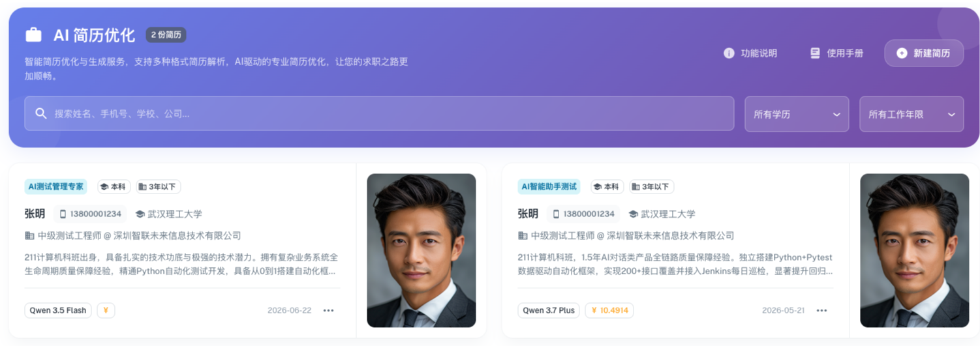Open the three-dot menu on the 2026-05-21 card
980x346 pixels.
click(821, 310)
